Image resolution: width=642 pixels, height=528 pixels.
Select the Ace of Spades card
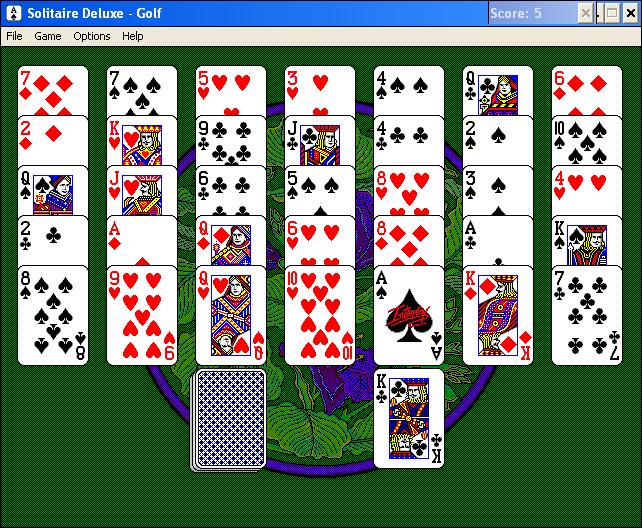pos(409,315)
